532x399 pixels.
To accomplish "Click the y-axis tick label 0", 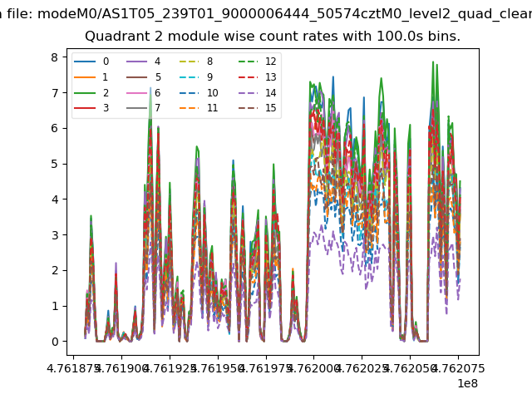I will point(55,342).
